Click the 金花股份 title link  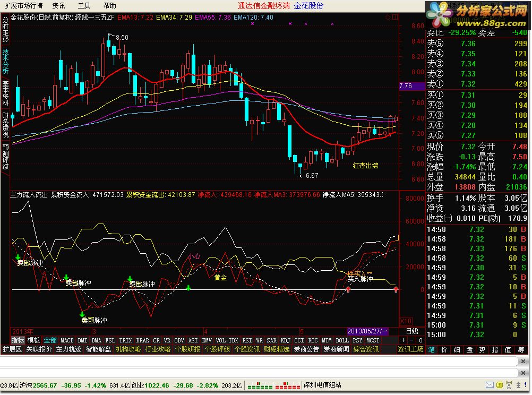click(x=309, y=6)
